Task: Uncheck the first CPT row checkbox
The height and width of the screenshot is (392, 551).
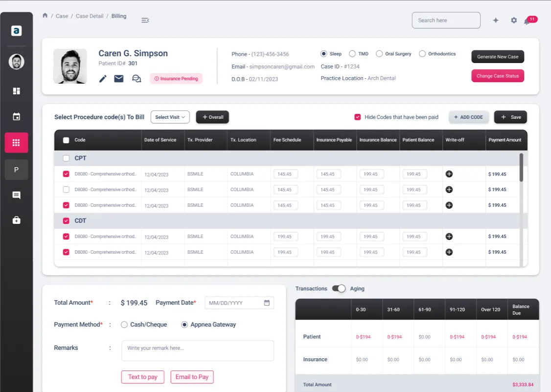Action: 66,174
